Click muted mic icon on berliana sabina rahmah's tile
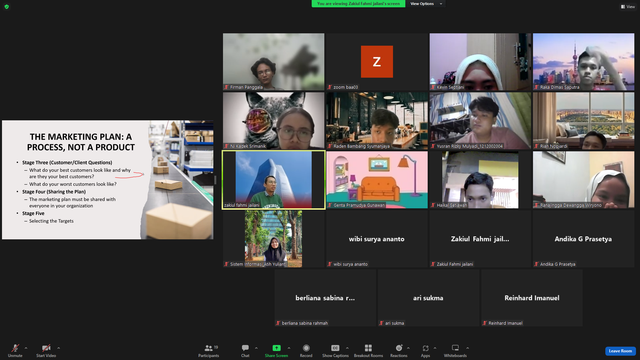The image size is (640, 360). [x=278, y=323]
